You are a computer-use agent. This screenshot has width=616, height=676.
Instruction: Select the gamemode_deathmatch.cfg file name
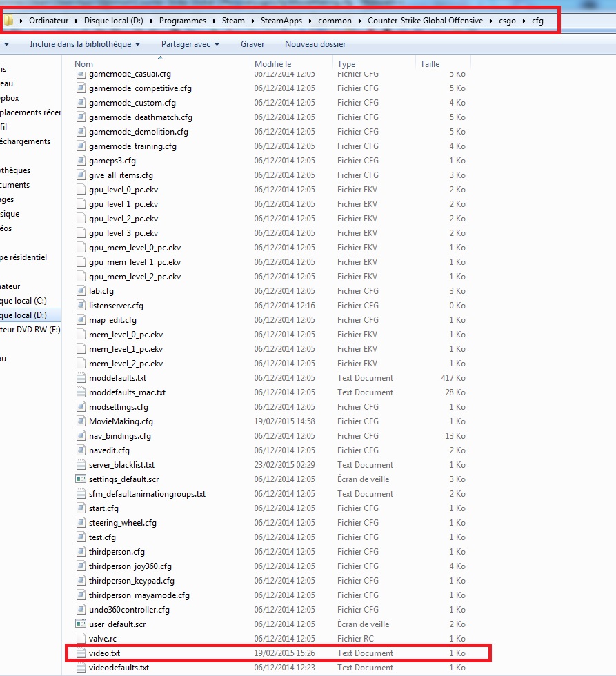141,117
